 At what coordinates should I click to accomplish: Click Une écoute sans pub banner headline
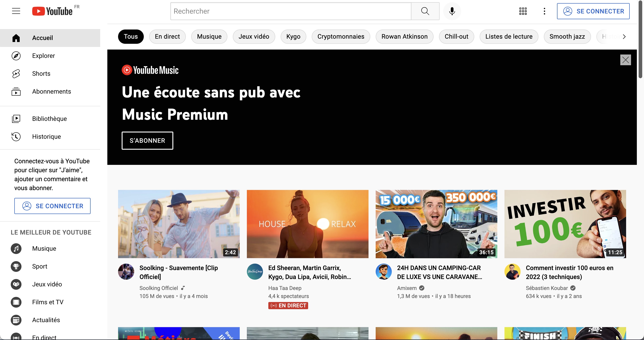(211, 103)
